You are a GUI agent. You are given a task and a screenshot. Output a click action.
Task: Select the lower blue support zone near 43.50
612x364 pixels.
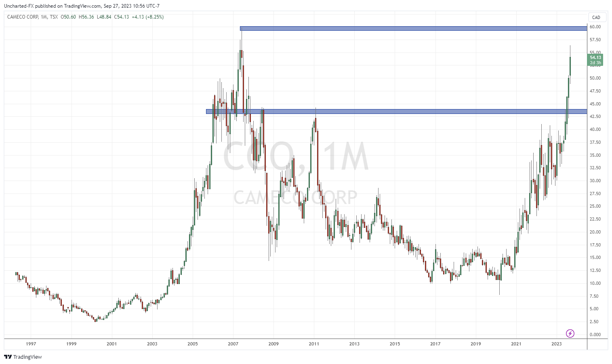tap(396, 112)
